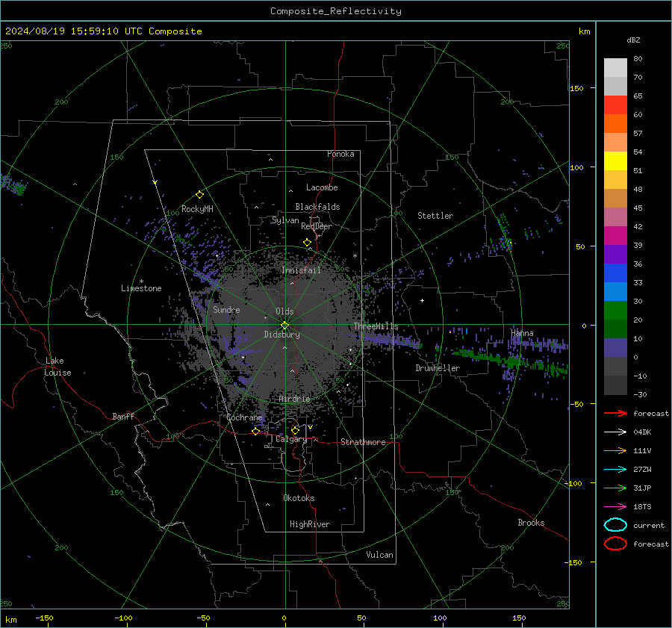Image resolution: width=672 pixels, height=628 pixels.
Task: Click the Stettler map label
Action: tap(435, 216)
